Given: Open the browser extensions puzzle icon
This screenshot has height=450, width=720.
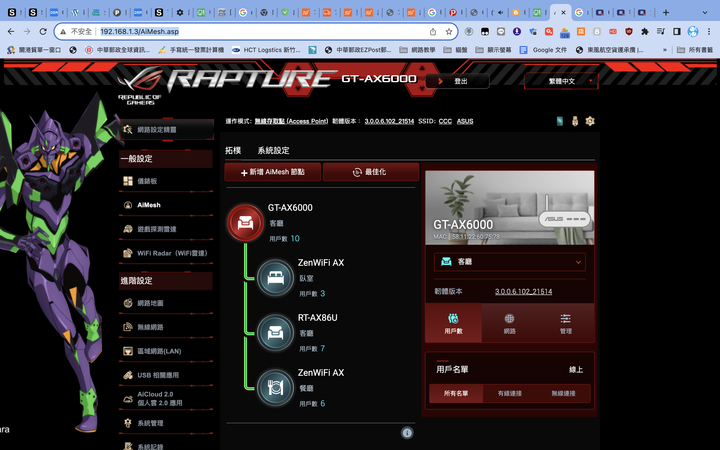Looking at the screenshot, I should [645, 31].
